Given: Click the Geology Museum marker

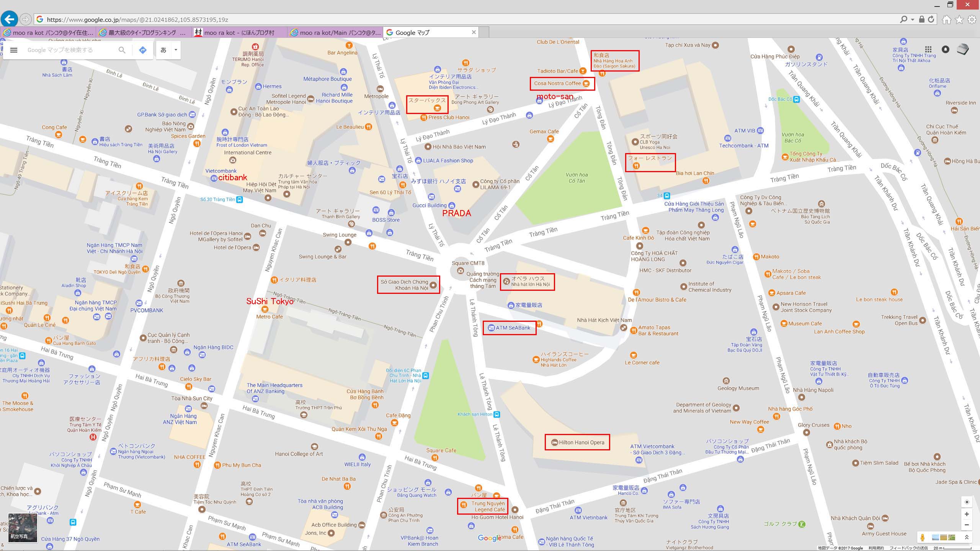Looking at the screenshot, I should [726, 381].
